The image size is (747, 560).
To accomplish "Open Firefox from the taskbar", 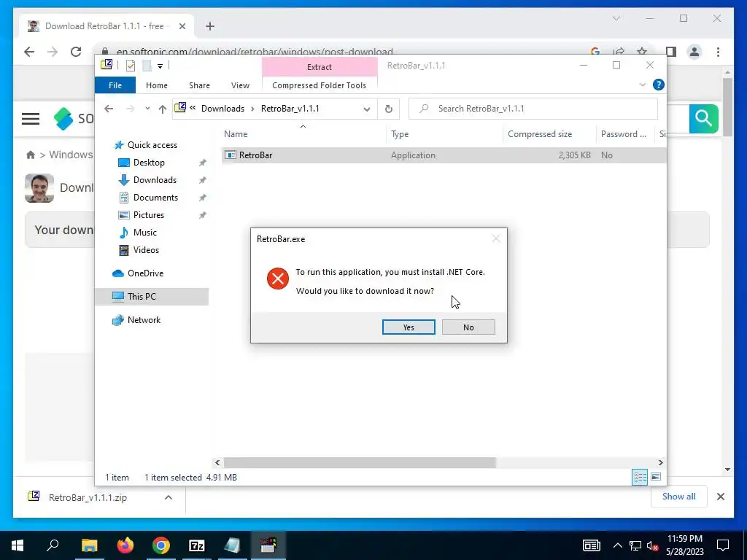I will coord(125,545).
